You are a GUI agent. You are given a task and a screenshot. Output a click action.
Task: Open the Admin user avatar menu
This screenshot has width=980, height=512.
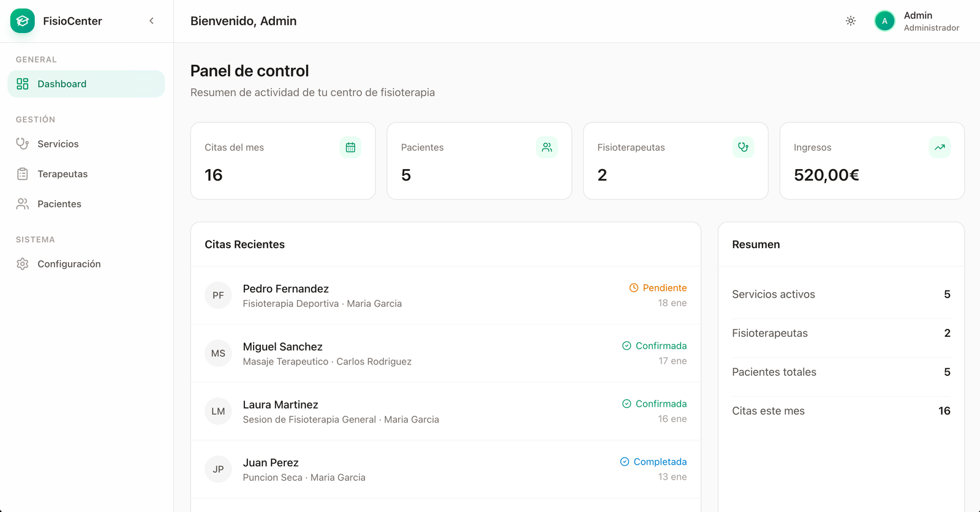(884, 21)
